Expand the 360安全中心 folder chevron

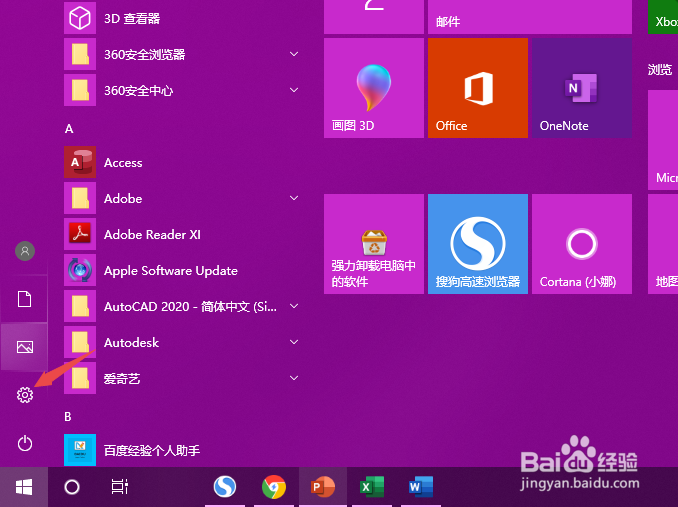point(294,90)
